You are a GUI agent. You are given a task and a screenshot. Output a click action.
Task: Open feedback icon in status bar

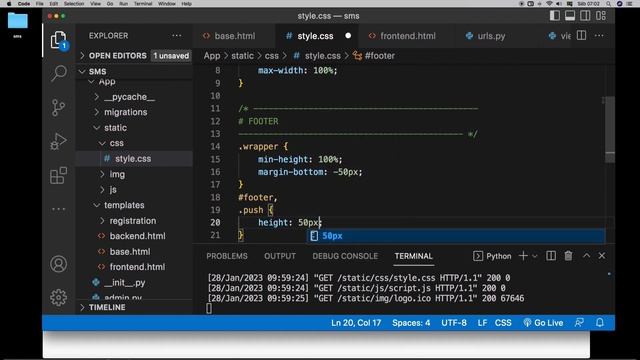coord(579,323)
